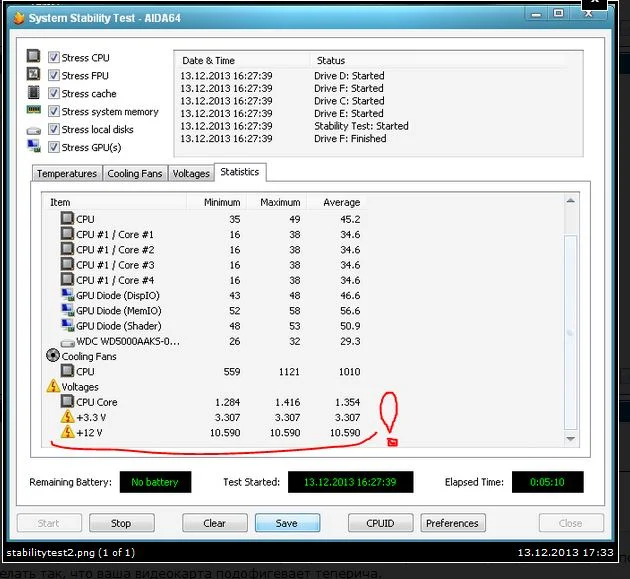Open CPUID via the CPUID button

pyautogui.click(x=380, y=523)
